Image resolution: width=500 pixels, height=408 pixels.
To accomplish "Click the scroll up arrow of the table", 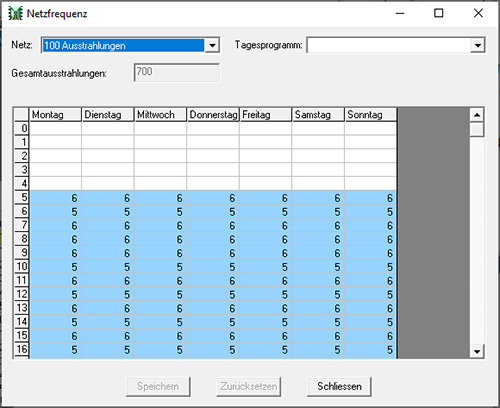I will click(x=477, y=115).
